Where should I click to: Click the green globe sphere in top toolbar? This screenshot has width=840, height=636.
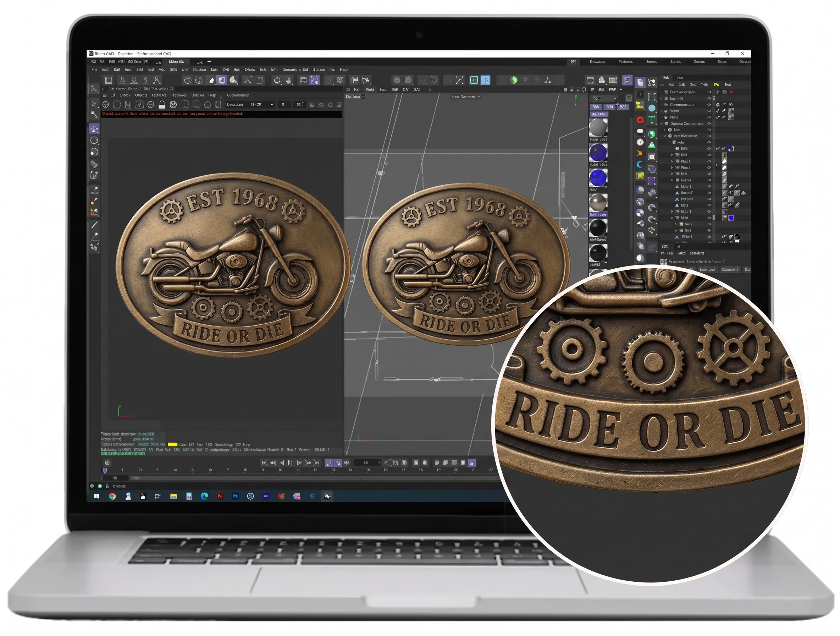pos(514,80)
